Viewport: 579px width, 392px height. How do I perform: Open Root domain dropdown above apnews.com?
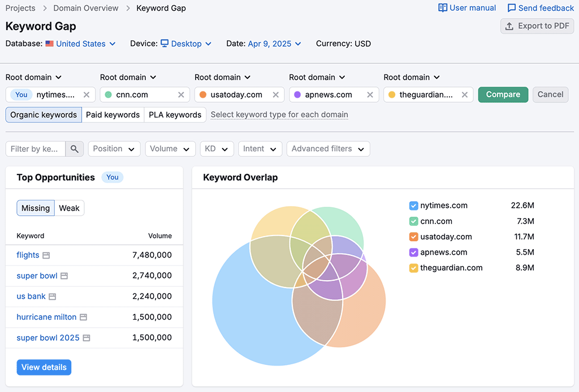pos(317,77)
